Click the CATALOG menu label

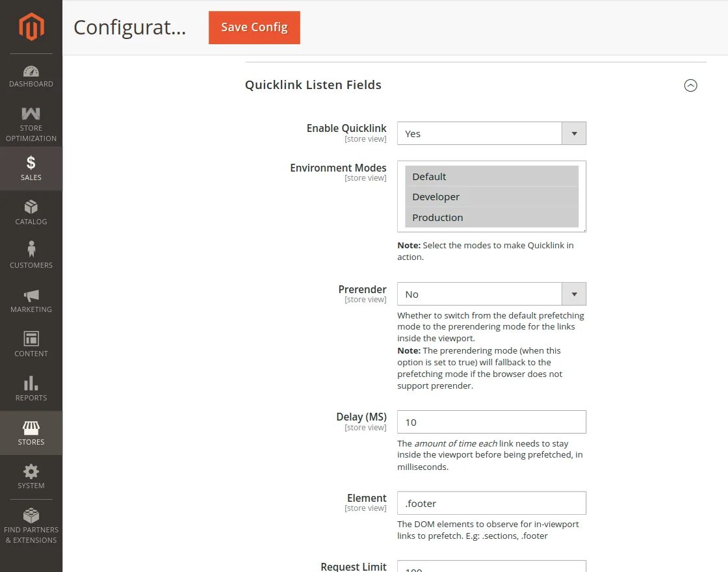click(x=31, y=222)
